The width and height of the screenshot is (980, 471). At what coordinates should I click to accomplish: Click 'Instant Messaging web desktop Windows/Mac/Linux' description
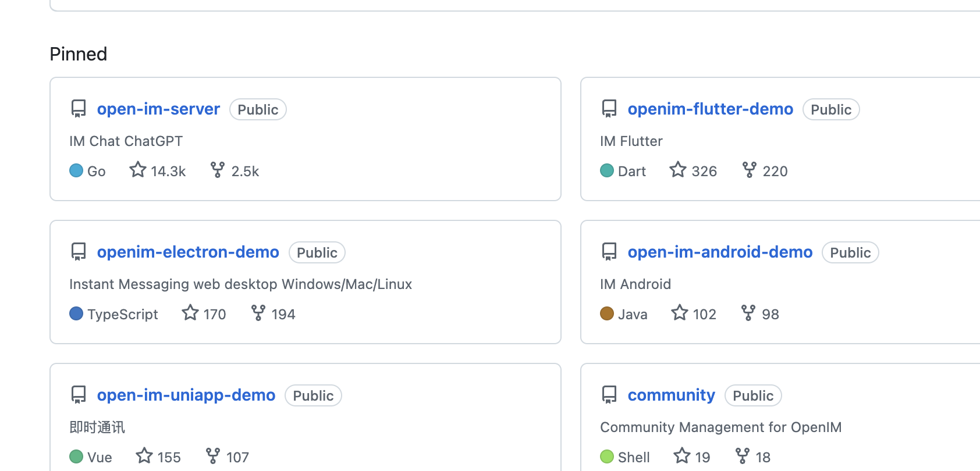[240, 284]
